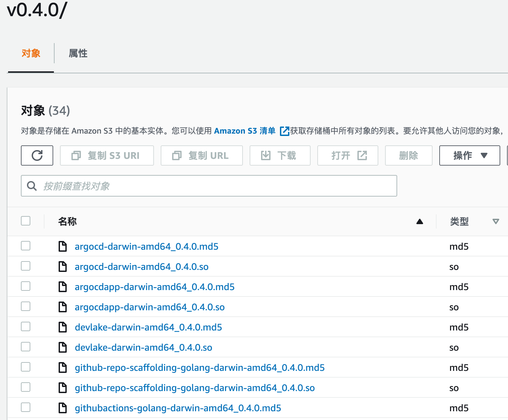Image resolution: width=508 pixels, height=420 pixels.
Task: Click file icon of github-repo-scaffolding-golang md5 row
Action: (63, 367)
